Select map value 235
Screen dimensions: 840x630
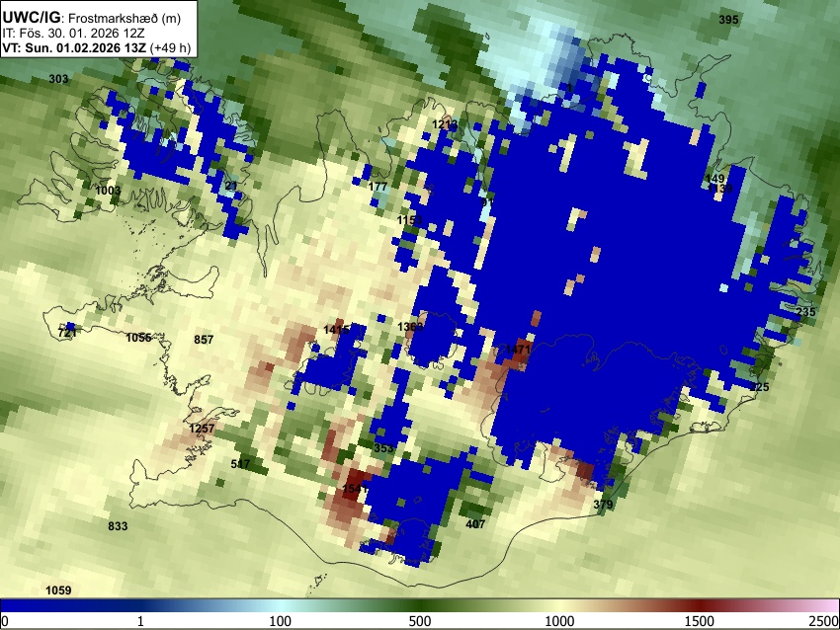point(805,312)
